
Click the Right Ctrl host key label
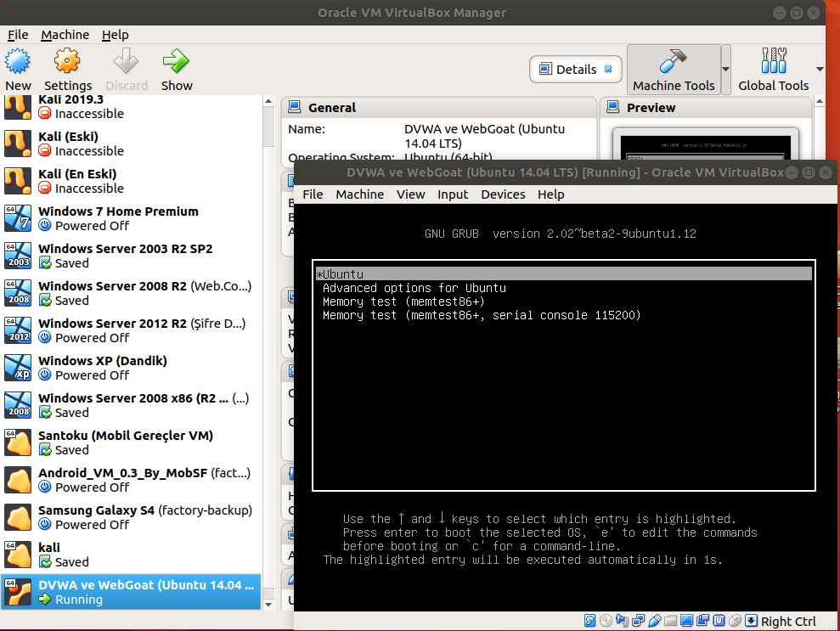click(788, 622)
